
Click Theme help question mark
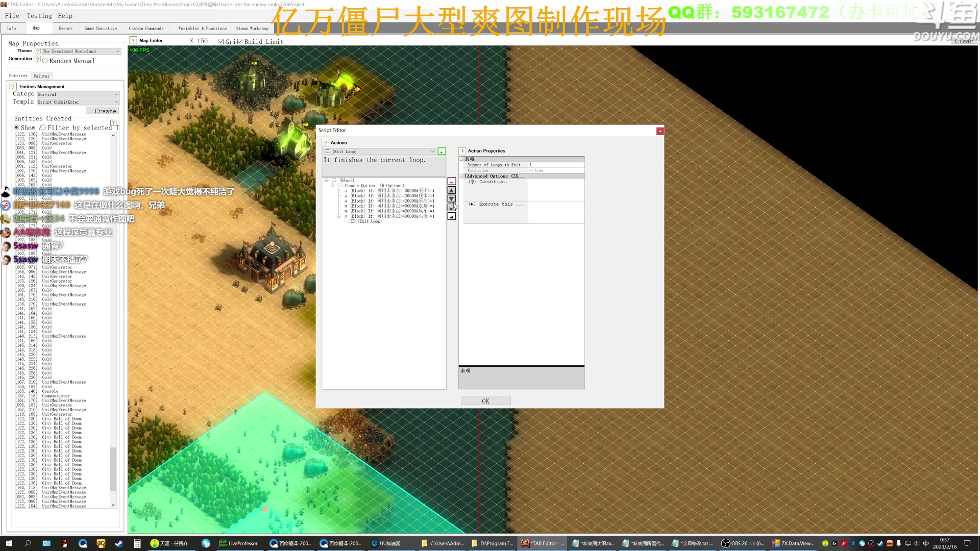click(x=37, y=51)
